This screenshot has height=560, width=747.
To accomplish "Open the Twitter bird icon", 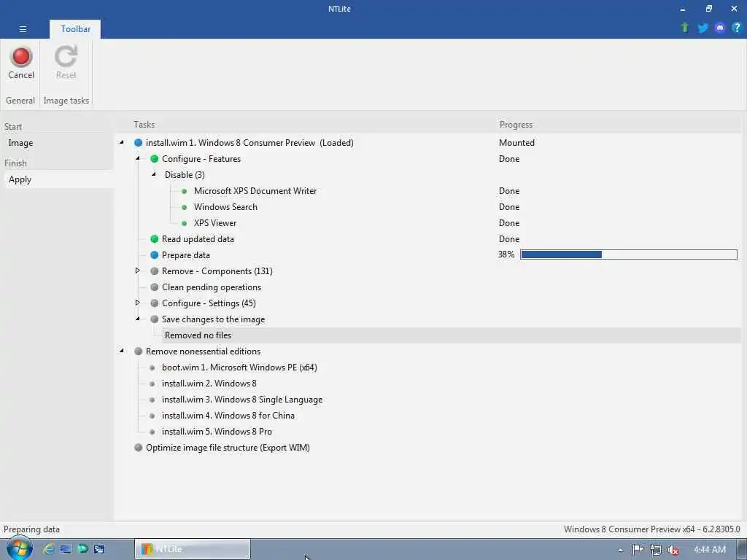I will click(703, 28).
